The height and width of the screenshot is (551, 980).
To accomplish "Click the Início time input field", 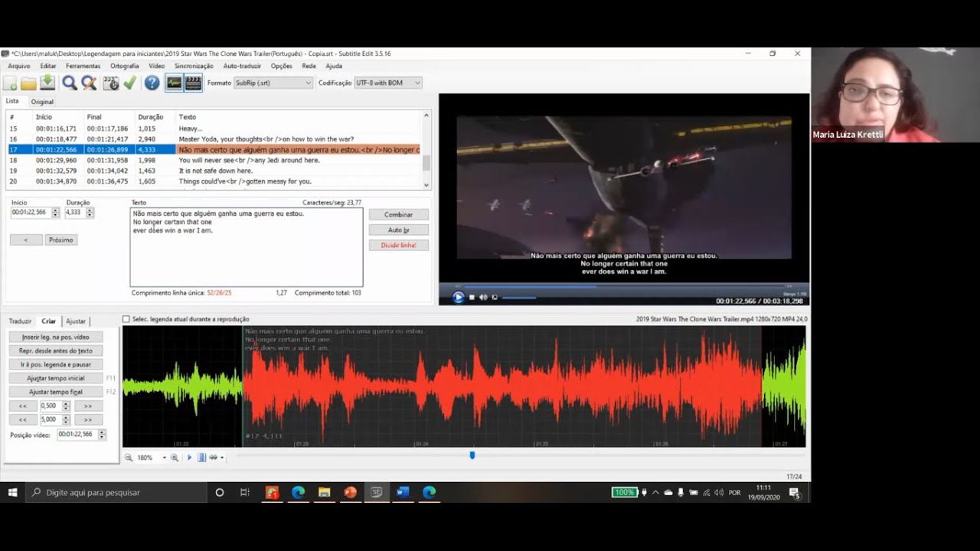I will (x=31, y=213).
